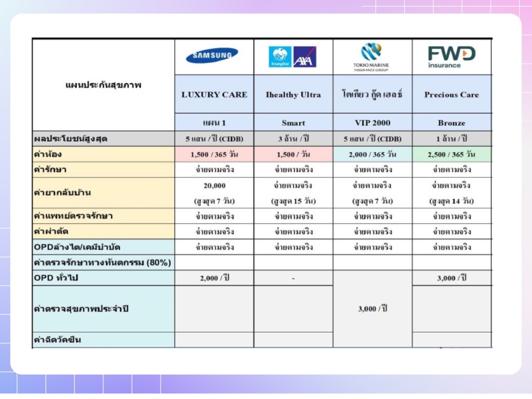532x399 pixels.
Task: Click the blue 2,000 / 365 วัน cell
Action: coord(373,154)
